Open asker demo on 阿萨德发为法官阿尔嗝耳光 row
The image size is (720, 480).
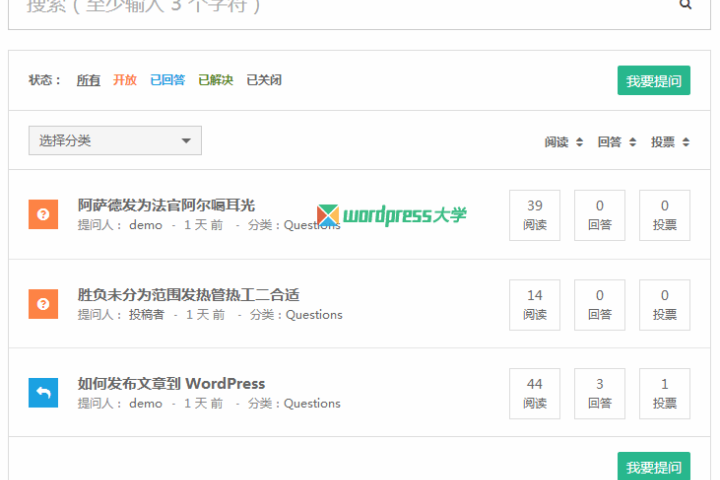pyautogui.click(x=146, y=225)
